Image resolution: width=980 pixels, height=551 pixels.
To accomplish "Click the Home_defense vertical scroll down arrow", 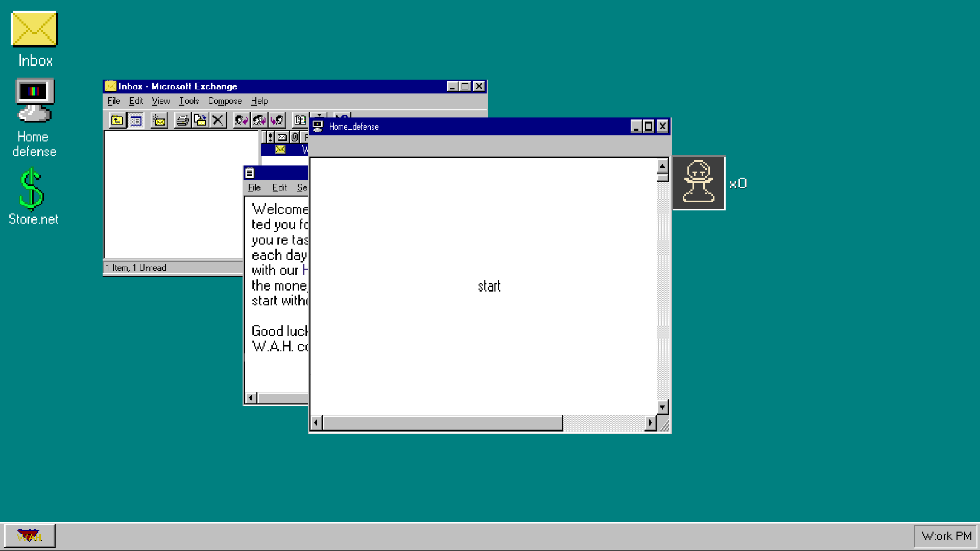I will tap(662, 407).
